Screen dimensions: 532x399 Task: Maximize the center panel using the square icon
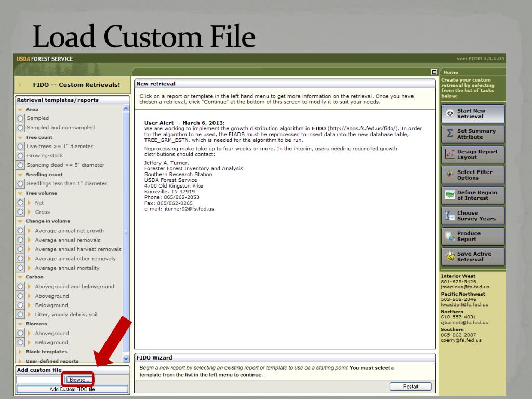point(434,72)
